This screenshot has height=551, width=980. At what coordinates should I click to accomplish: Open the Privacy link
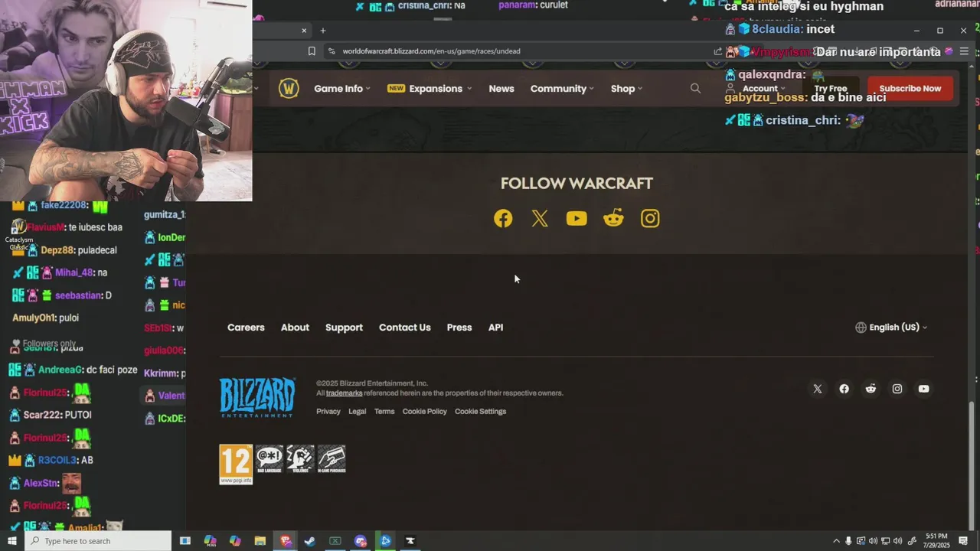coord(328,412)
